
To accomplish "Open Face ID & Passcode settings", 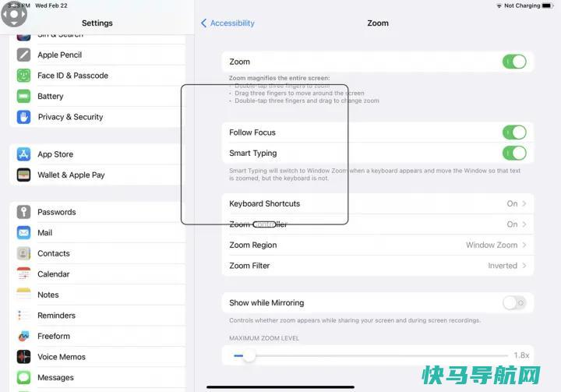I will click(x=97, y=76).
